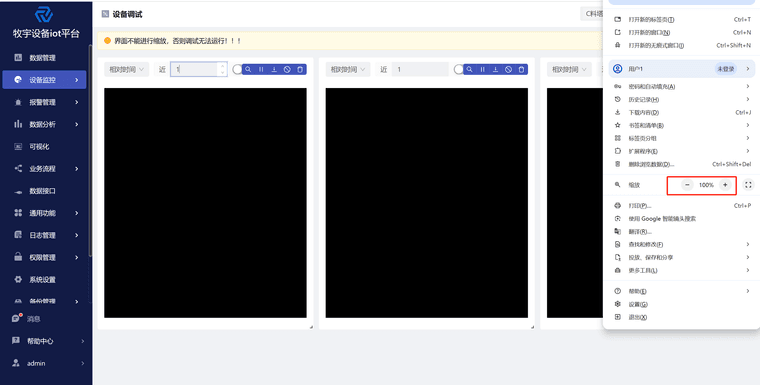Expand the 报警管理 sidebar menu
760x385 pixels.
pyautogui.click(x=45, y=102)
